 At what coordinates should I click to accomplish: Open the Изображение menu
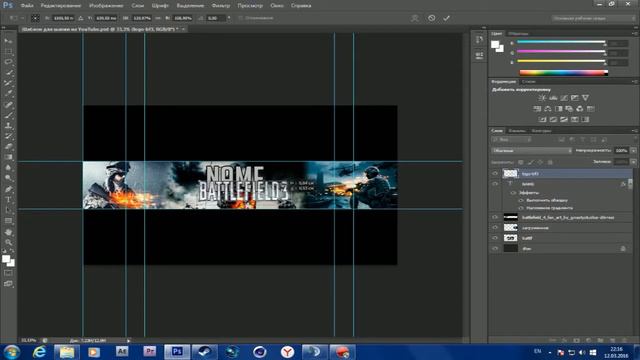tap(106, 6)
